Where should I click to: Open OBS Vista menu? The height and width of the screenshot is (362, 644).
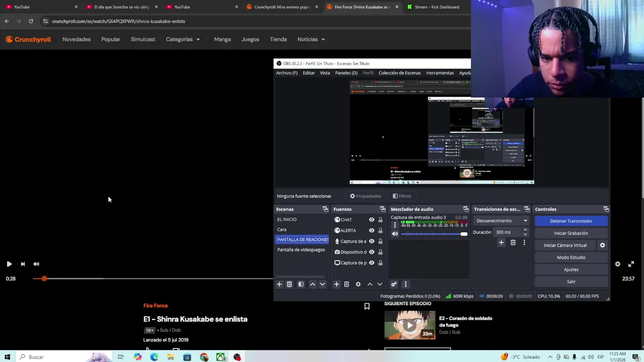point(325,73)
